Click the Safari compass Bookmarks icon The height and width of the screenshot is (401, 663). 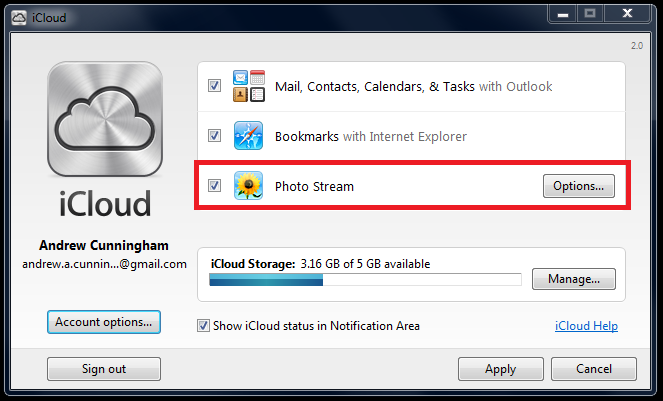pos(249,136)
